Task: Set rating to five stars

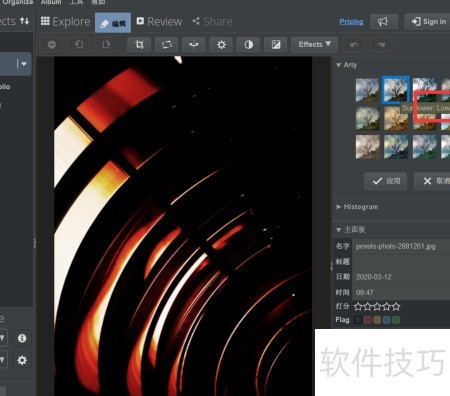Action: coord(396,306)
